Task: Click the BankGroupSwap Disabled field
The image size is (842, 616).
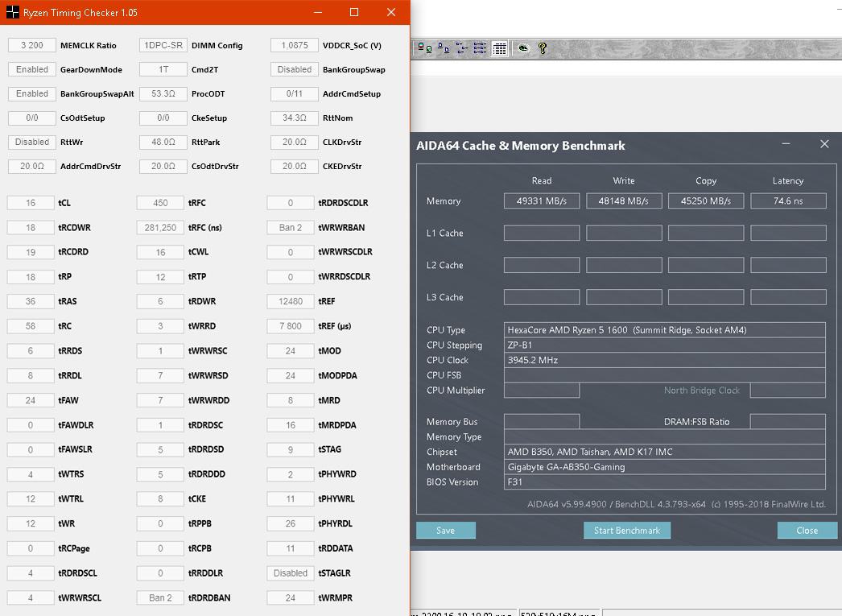Action: click(x=295, y=69)
